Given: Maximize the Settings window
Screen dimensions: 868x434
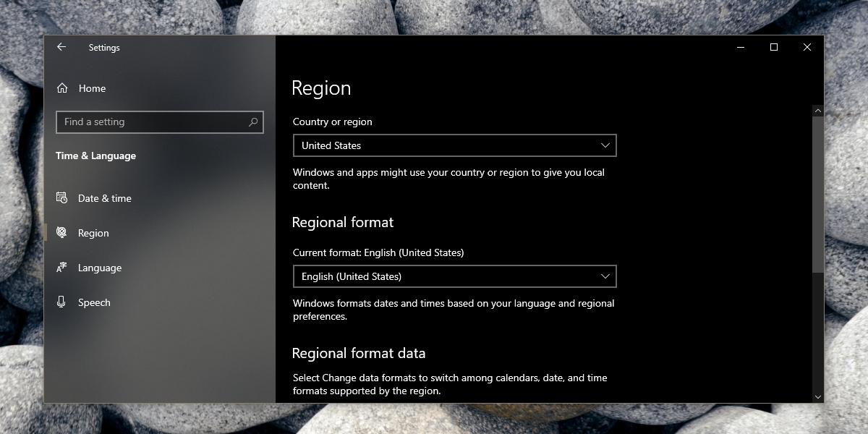Looking at the screenshot, I should click(774, 47).
